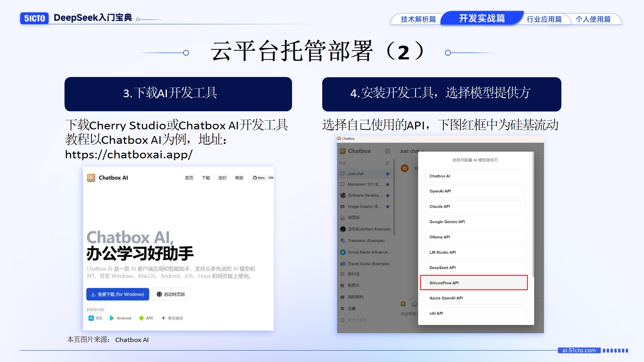Click the new chat plus icon
Image resolution: width=644 pixels, height=362 pixels.
pyautogui.click(x=343, y=274)
